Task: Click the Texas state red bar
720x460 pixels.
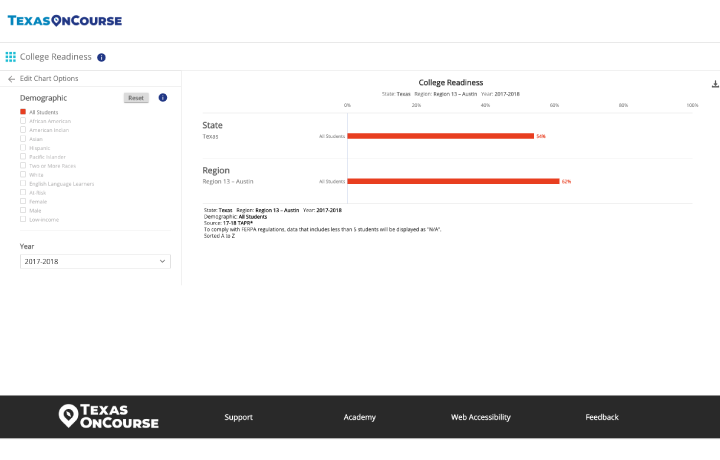Action: tap(440, 136)
